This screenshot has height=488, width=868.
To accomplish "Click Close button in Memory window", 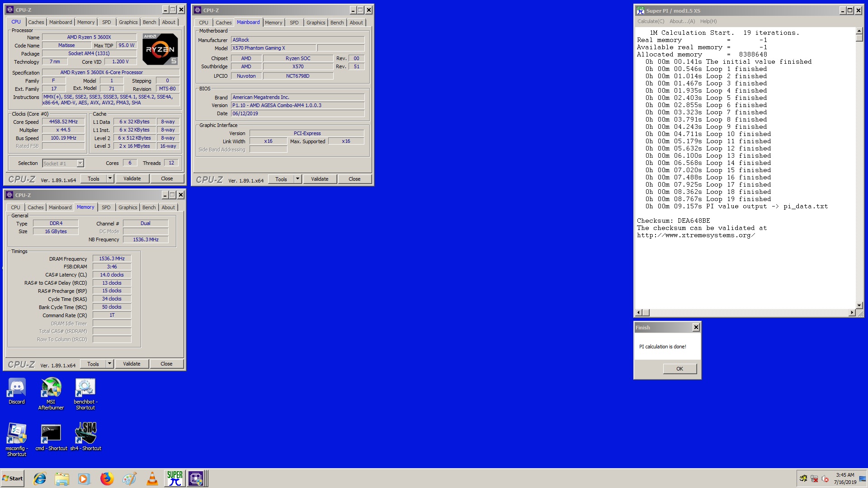I will click(x=166, y=364).
